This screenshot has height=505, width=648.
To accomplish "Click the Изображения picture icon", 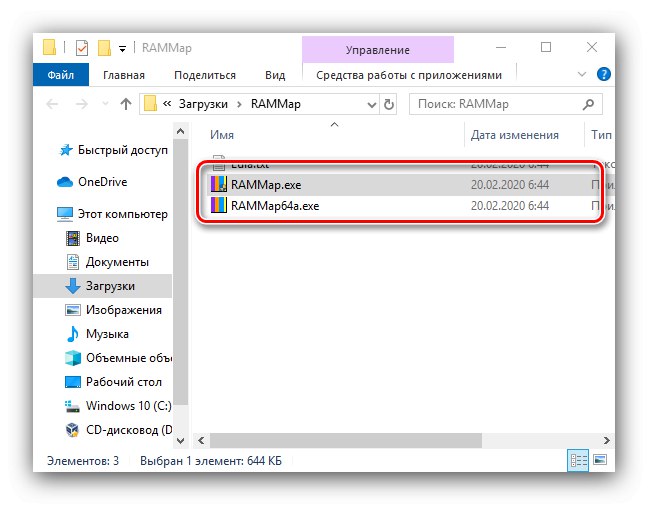I will point(73,310).
